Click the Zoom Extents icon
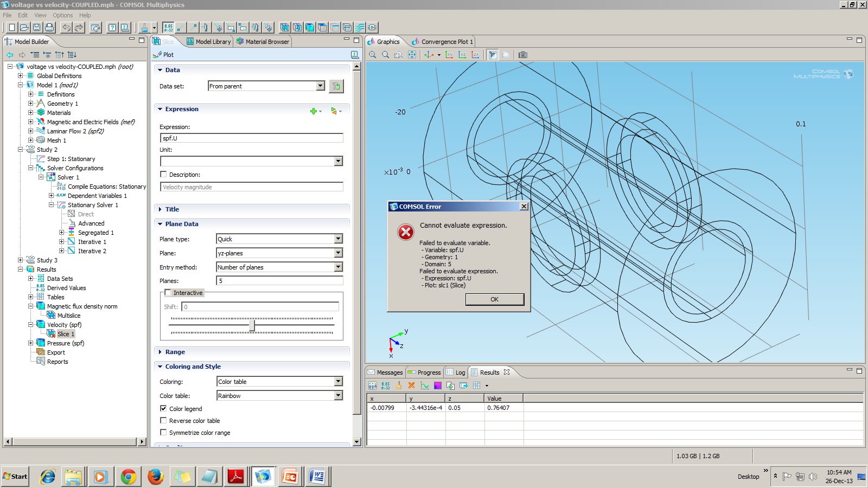This screenshot has height=488, width=868. tap(412, 55)
